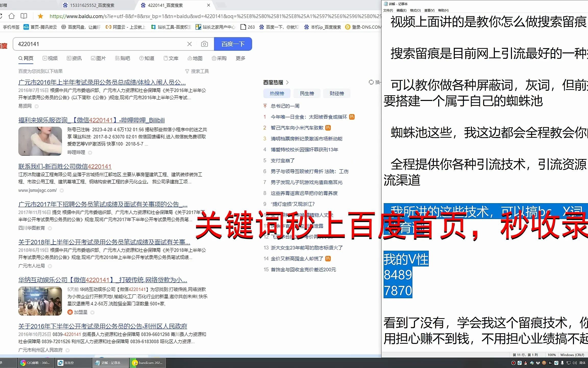Open Notepad 帮助(H) menu
This screenshot has height=368, width=588.
443,10
